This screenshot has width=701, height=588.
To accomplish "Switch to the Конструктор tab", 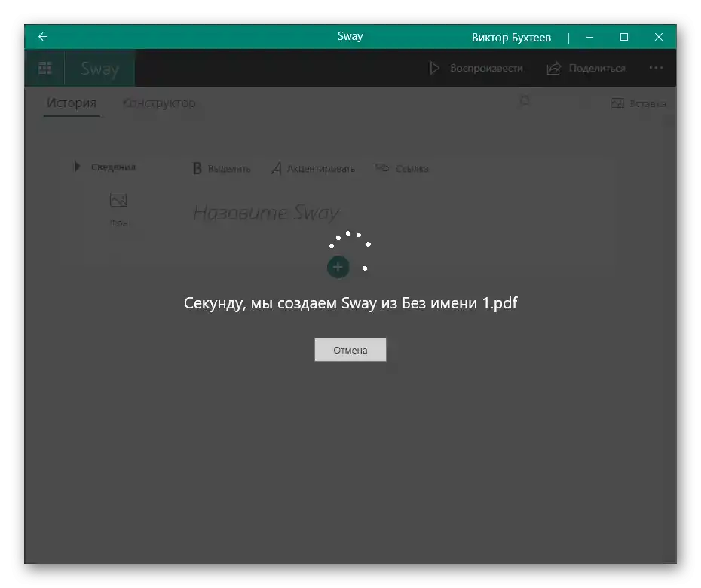I will click(159, 103).
